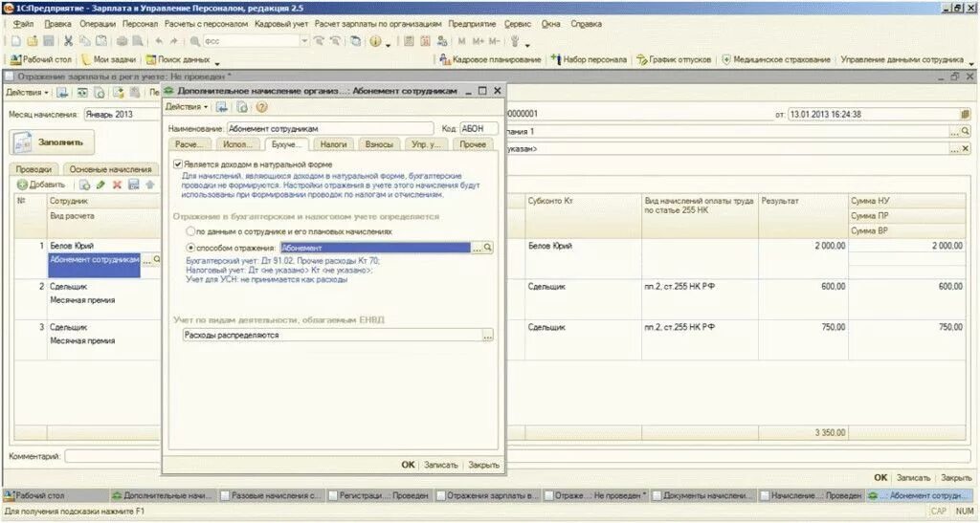Open ellipsis selector next to 'Абонемент сотрудникам' cell
Viewport: 980px width, 523px height.
point(146,260)
